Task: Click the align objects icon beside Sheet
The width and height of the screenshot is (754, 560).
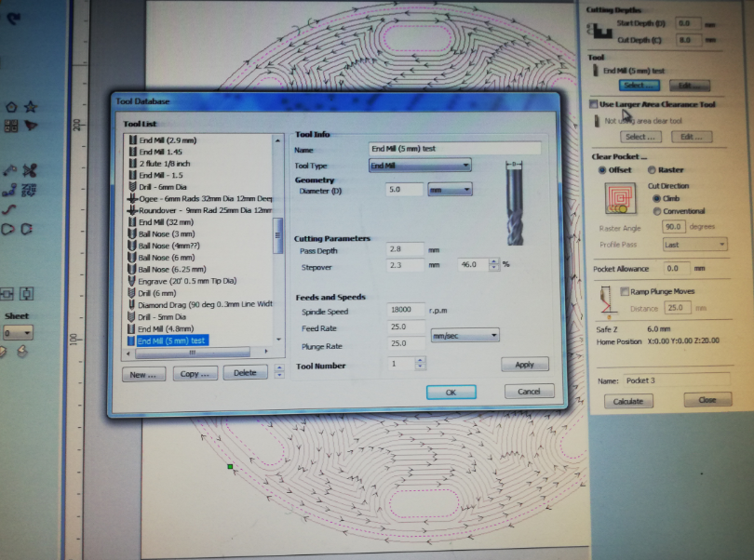Action: click(26, 293)
